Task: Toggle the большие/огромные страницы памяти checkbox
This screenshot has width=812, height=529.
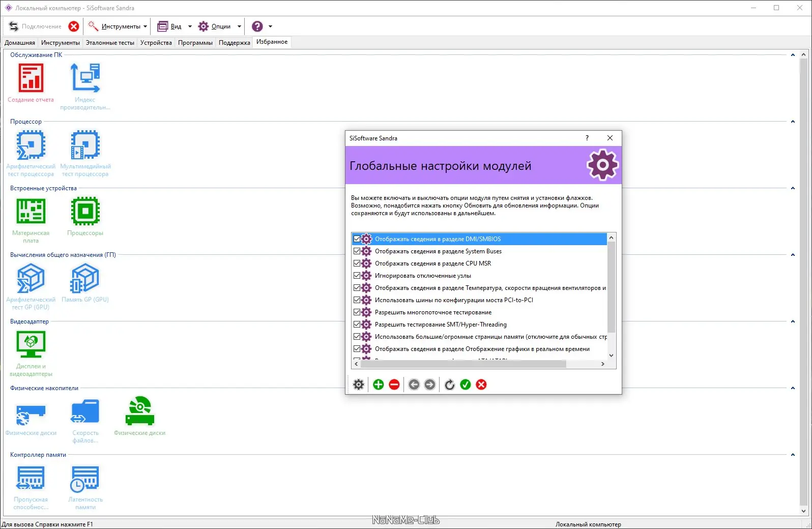Action: pyautogui.click(x=357, y=337)
